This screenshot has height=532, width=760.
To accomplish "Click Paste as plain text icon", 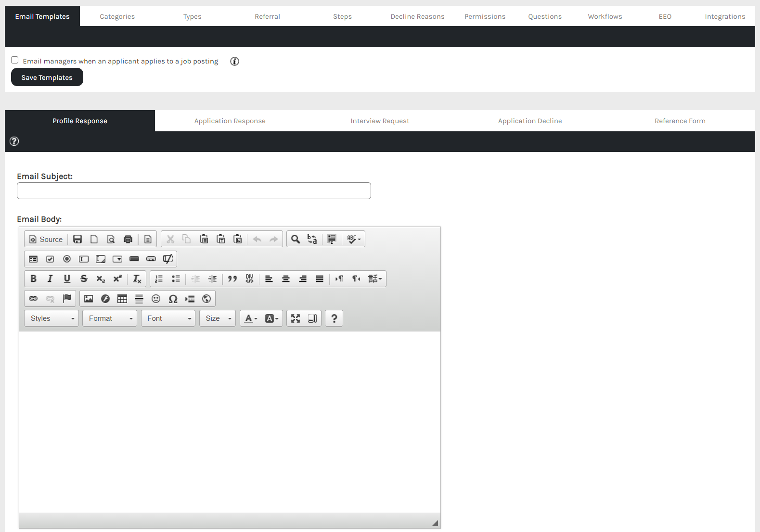I will [221, 239].
